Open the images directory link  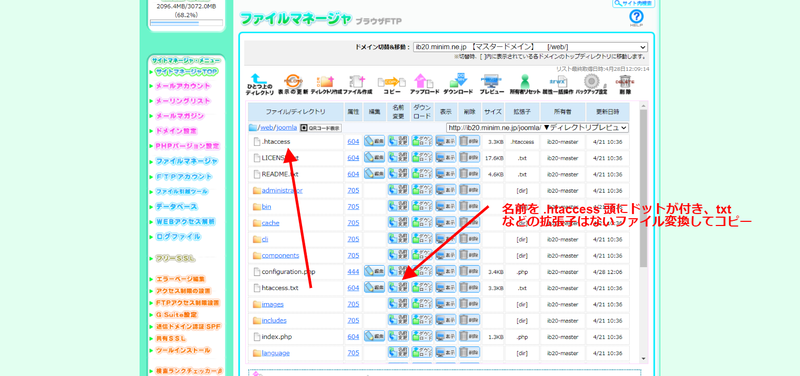click(x=272, y=304)
